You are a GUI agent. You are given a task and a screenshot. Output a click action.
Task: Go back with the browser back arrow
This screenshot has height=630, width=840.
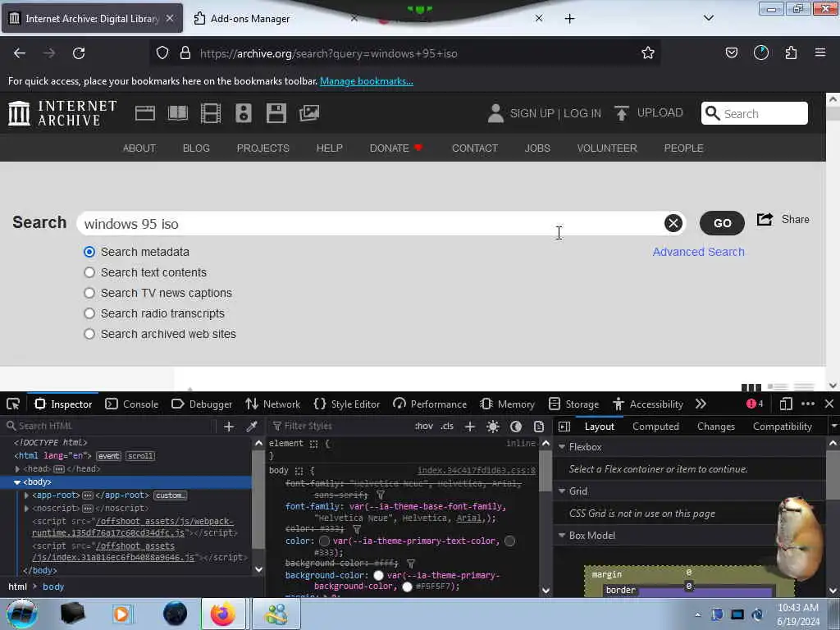[x=20, y=53]
